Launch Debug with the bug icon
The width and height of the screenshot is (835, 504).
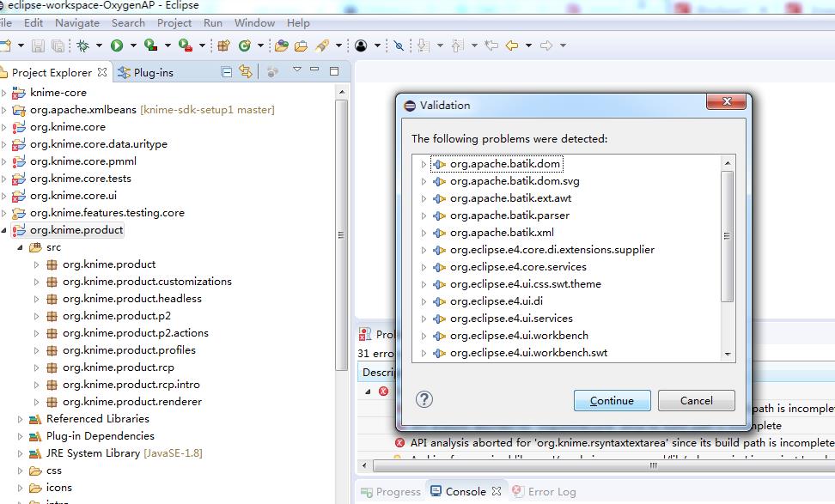pos(83,46)
